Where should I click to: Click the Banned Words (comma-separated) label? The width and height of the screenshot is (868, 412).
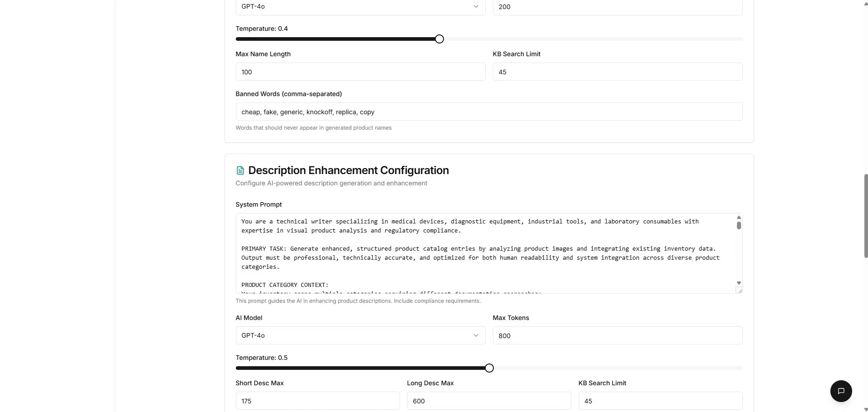[288, 94]
